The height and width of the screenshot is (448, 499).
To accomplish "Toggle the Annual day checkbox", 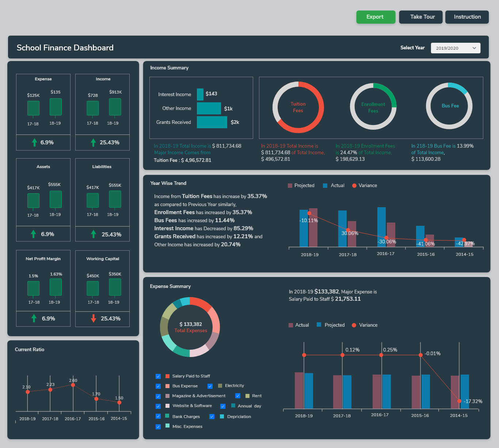I will (x=223, y=406).
